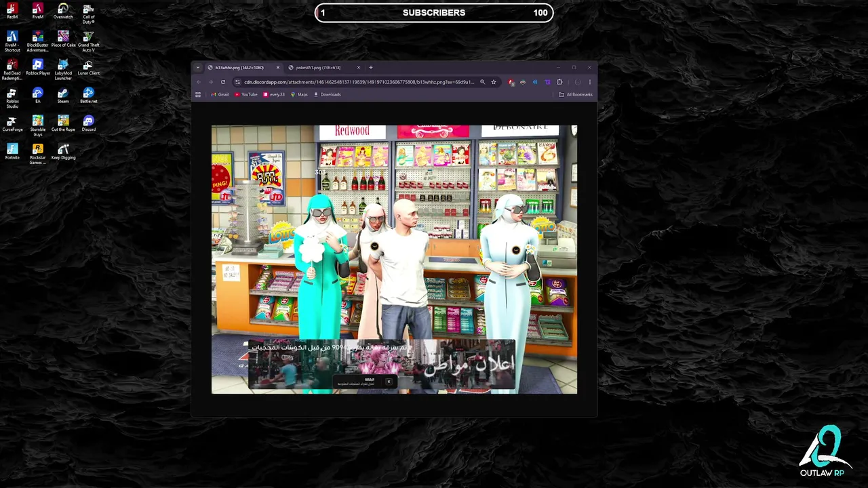Open the Downloads bookmark
Viewport: 868px width, 488px height.
pos(327,94)
